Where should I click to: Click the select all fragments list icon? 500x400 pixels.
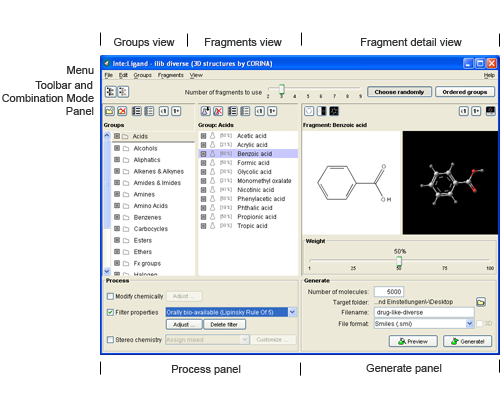[233, 111]
